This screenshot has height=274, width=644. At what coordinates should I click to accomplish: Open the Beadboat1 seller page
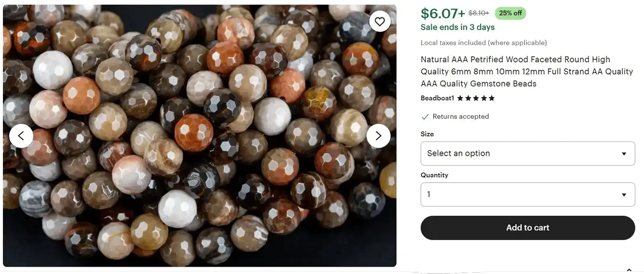tap(437, 98)
